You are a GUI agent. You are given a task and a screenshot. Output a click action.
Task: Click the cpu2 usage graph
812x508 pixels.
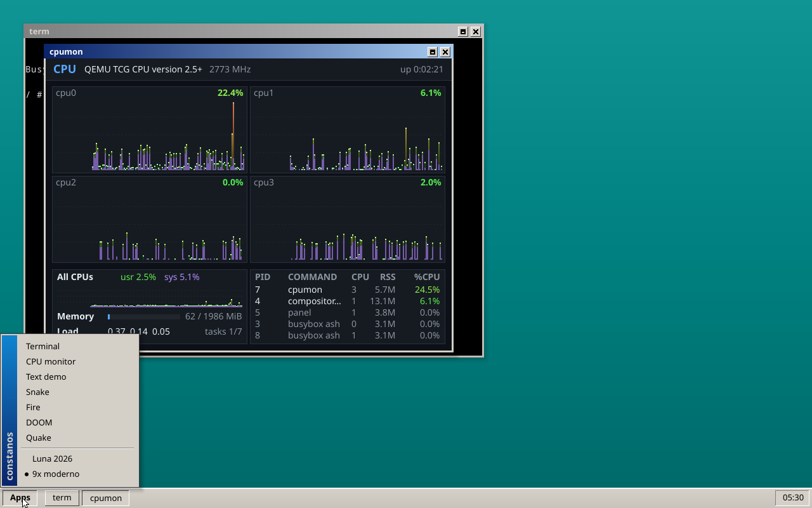coord(150,220)
